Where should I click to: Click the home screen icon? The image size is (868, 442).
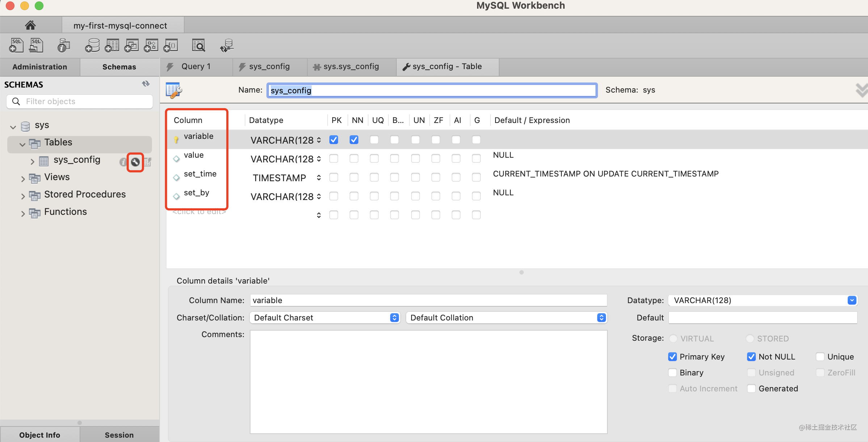pyautogui.click(x=30, y=25)
